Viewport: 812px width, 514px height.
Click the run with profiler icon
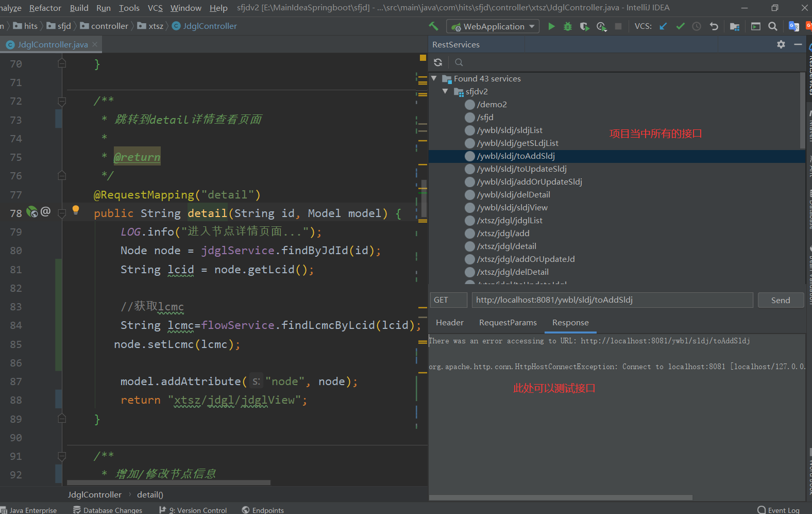point(601,26)
